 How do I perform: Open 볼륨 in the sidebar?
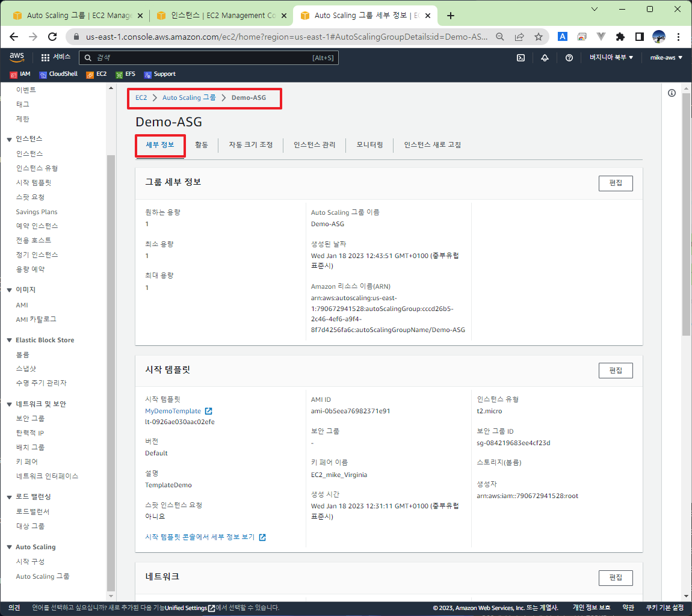point(22,355)
